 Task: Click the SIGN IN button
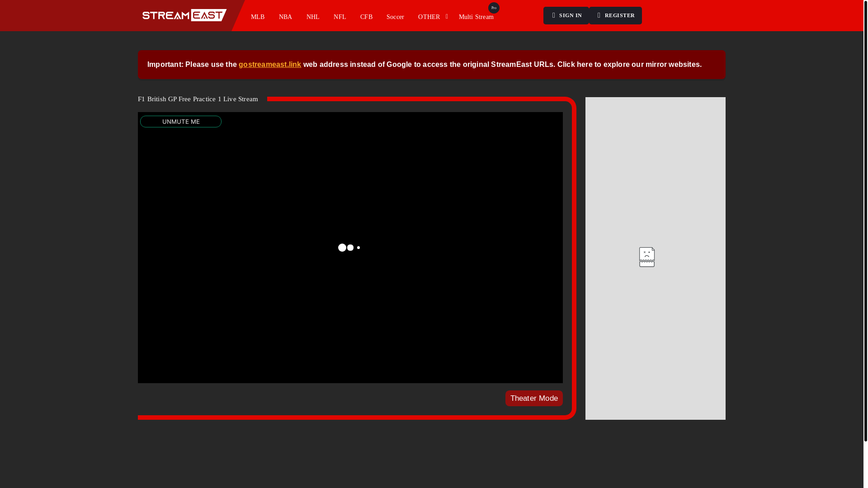point(566,15)
